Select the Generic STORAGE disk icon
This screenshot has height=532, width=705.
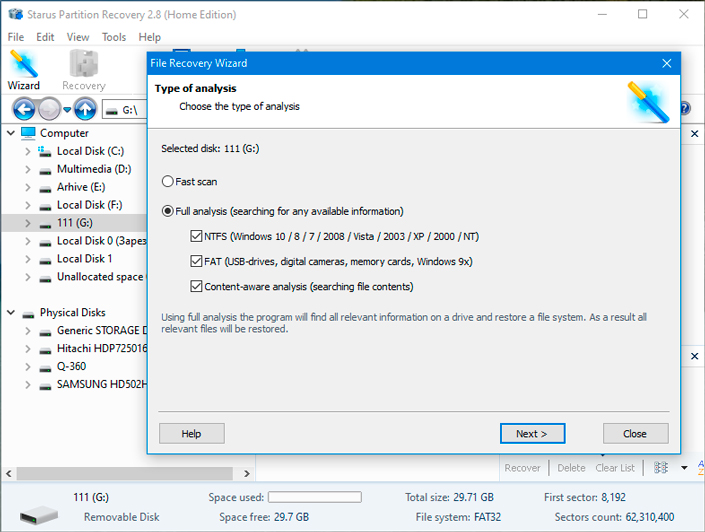coord(45,332)
